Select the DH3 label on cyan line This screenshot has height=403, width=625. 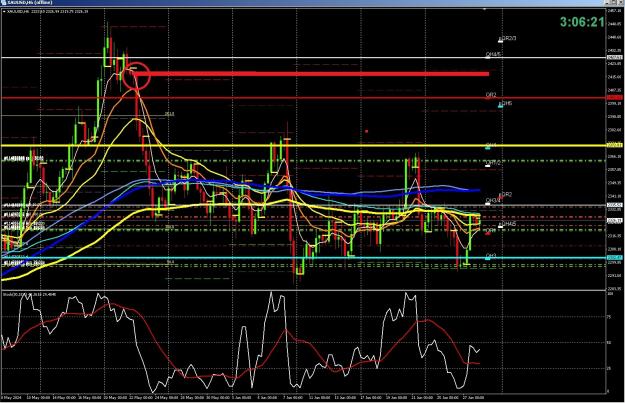491,256
